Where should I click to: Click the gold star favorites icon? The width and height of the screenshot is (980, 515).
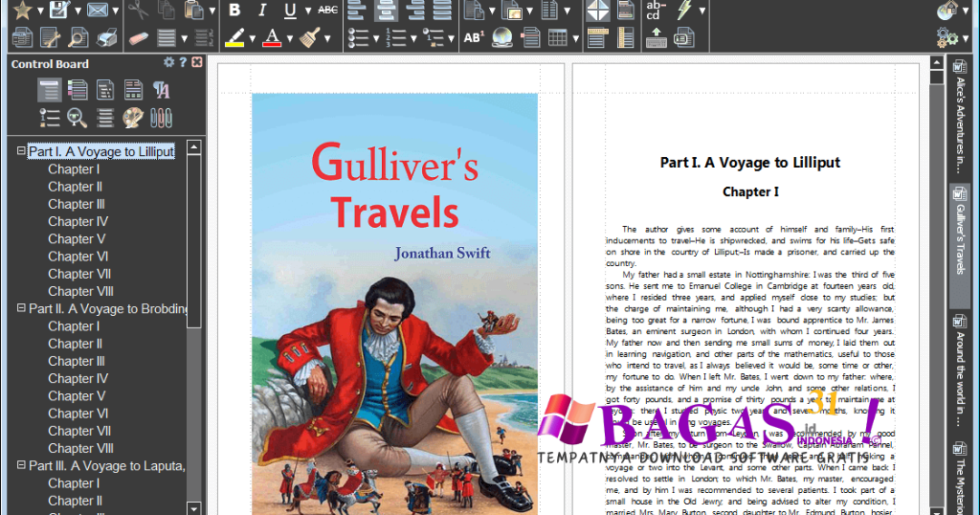point(23,10)
